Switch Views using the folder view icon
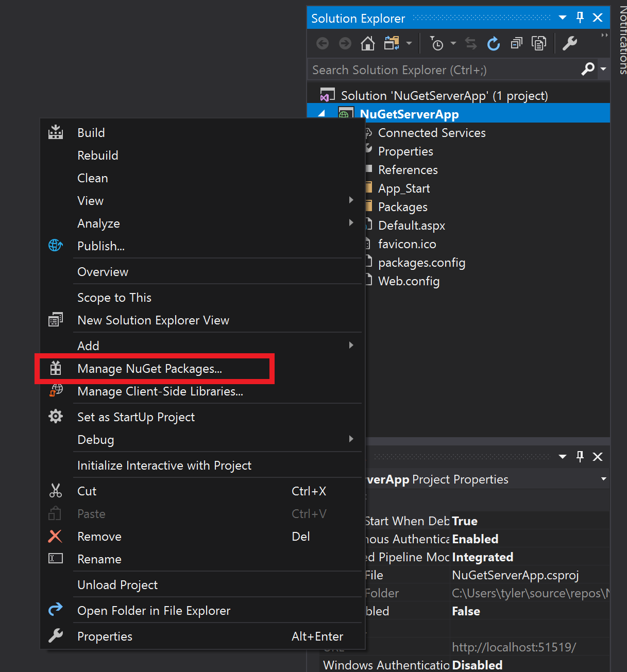This screenshot has width=627, height=672. tap(392, 43)
